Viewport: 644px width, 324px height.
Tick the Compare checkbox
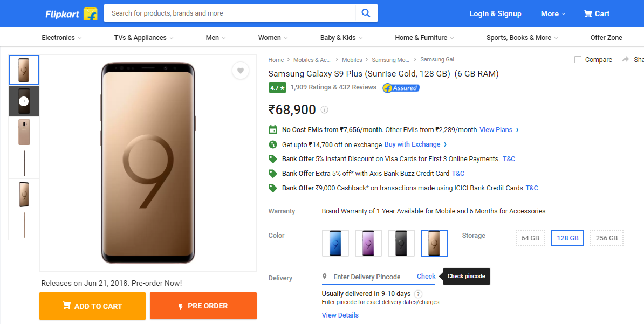[578, 59]
